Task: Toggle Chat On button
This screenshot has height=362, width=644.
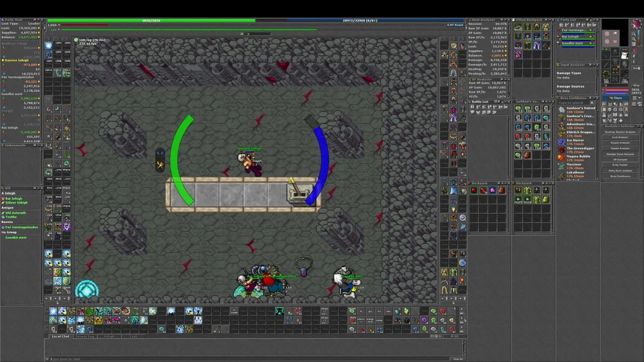Action: [x=458, y=358]
